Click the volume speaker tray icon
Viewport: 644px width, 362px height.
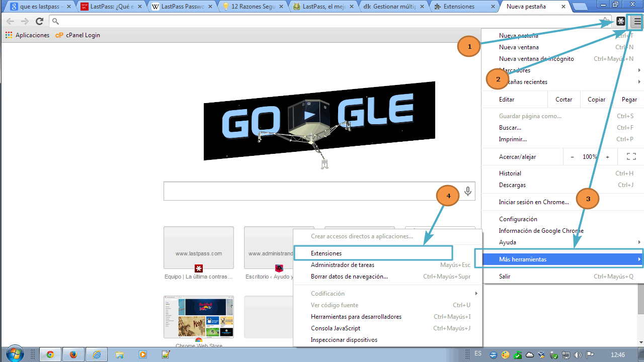(x=578, y=355)
